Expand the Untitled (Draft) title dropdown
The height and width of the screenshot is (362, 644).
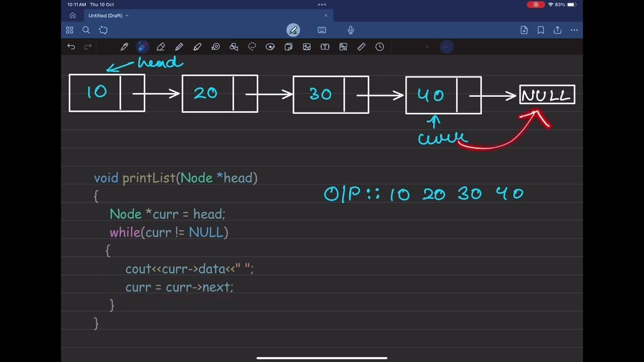(127, 16)
